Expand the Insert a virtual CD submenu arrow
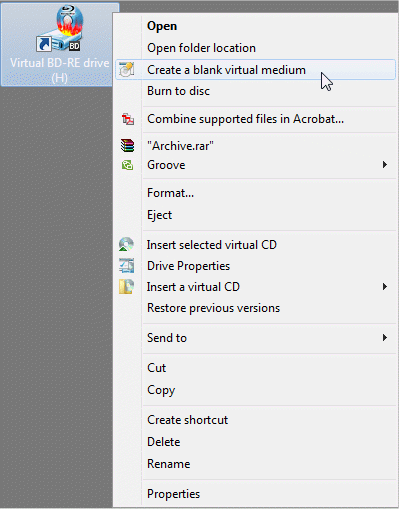399x509 pixels. tap(385, 287)
